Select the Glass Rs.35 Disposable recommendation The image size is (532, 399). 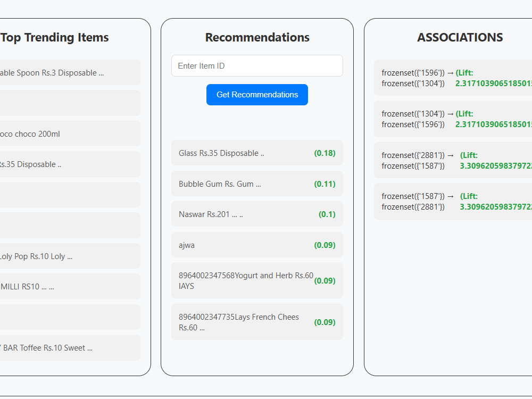coord(257,153)
